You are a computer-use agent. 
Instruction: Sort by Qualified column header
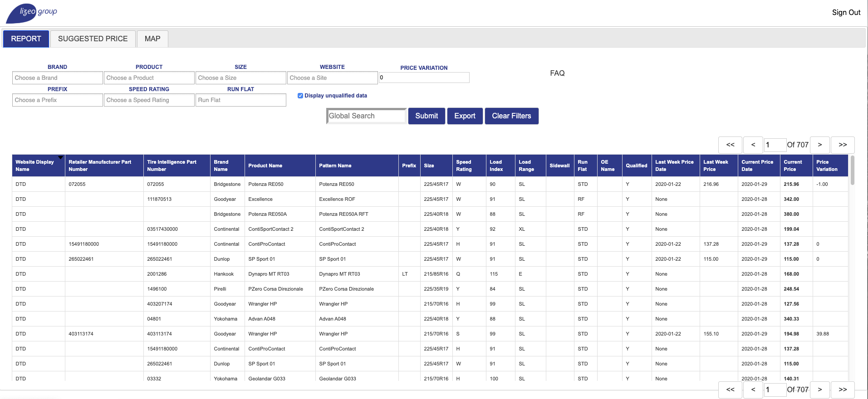coord(637,165)
